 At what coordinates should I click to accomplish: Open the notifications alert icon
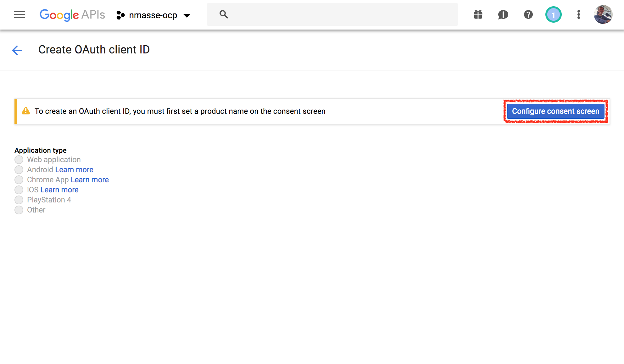pyautogui.click(x=503, y=14)
